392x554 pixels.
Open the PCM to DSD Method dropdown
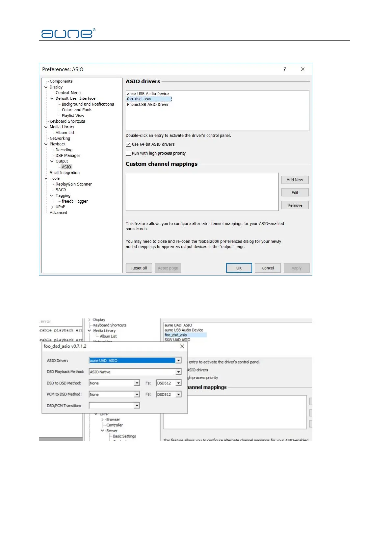[x=137, y=394]
